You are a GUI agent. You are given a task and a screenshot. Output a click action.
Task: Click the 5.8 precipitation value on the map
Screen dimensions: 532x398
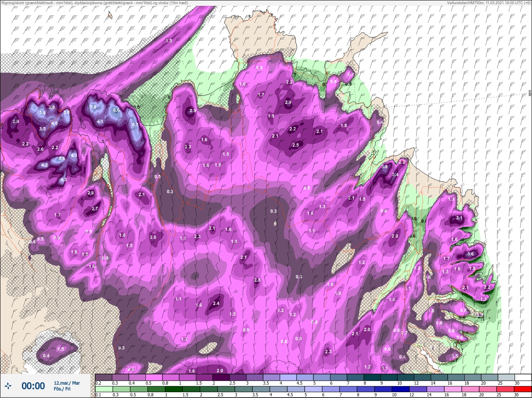[x=93, y=107]
